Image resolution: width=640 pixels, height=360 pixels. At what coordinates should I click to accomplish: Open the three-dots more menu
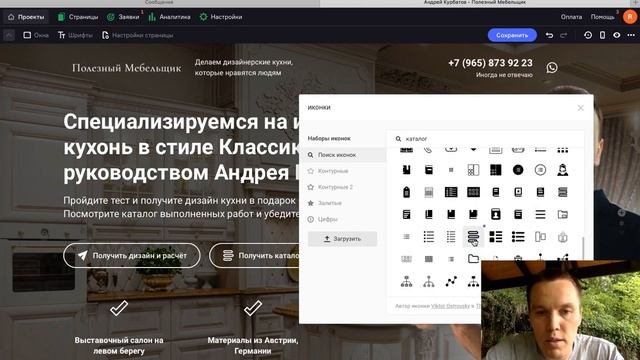pos(631,35)
